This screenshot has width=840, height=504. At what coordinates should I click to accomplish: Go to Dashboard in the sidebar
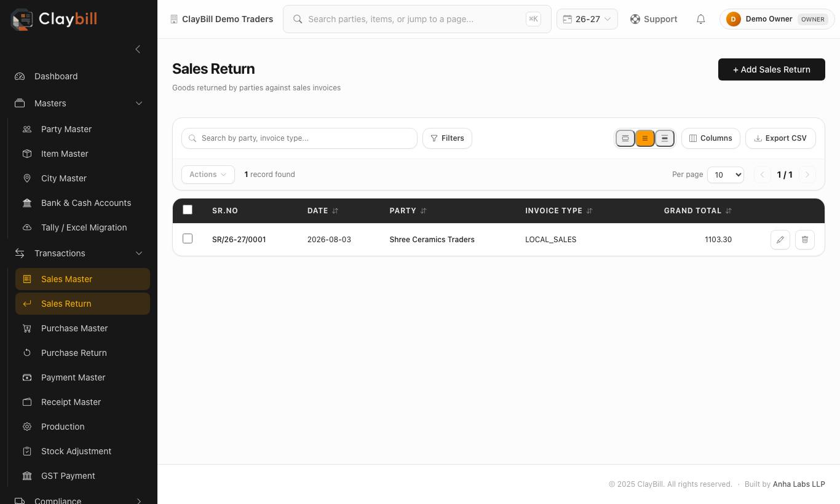click(79, 76)
